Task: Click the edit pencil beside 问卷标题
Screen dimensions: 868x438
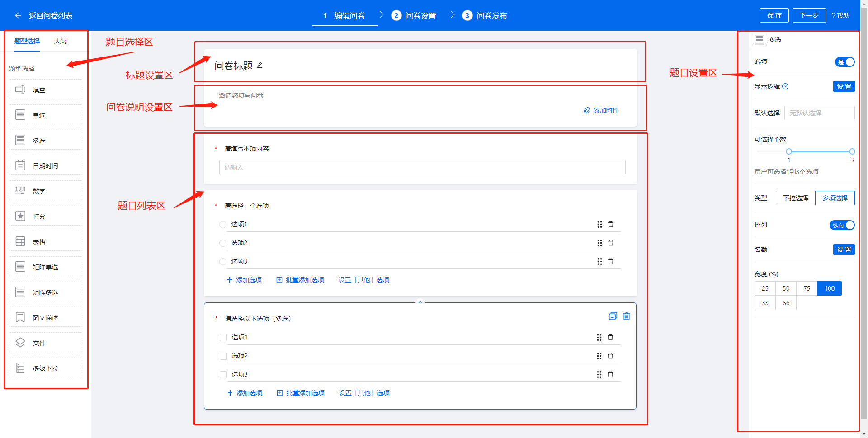Action: (x=259, y=66)
